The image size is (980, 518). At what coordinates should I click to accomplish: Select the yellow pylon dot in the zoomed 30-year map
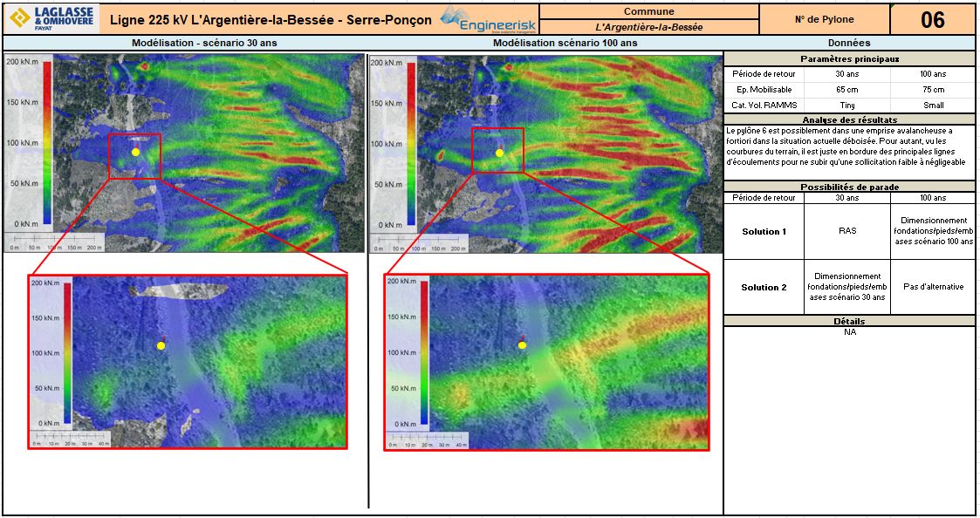click(x=161, y=346)
